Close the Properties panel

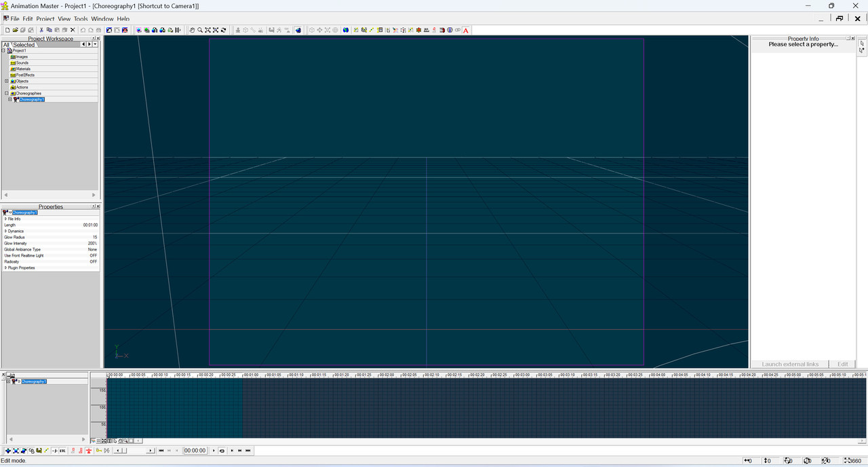pos(98,206)
